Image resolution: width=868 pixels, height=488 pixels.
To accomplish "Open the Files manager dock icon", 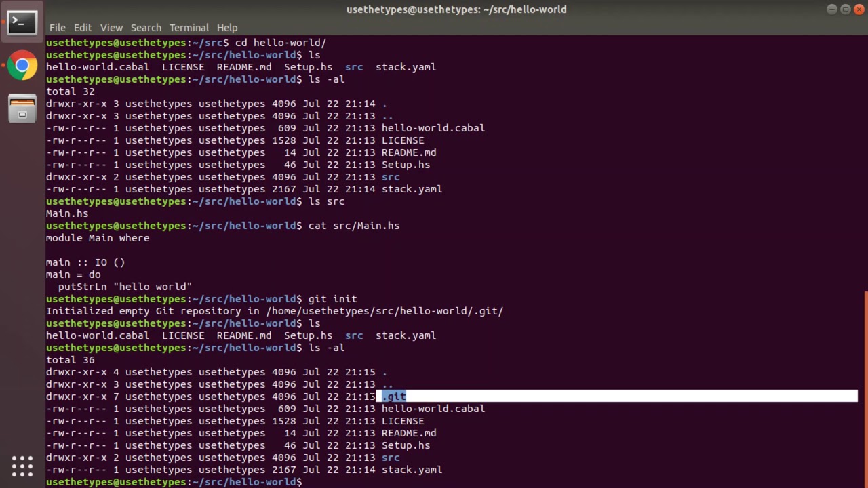I will click(x=22, y=108).
